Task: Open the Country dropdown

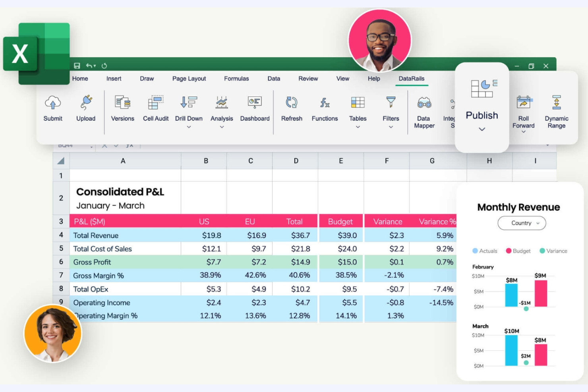Action: (522, 223)
